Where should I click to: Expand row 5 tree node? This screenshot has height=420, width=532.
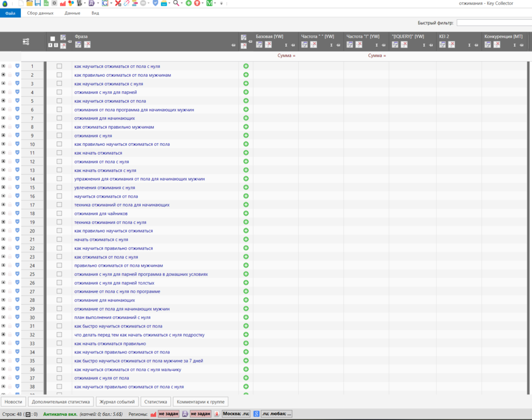tap(4, 101)
